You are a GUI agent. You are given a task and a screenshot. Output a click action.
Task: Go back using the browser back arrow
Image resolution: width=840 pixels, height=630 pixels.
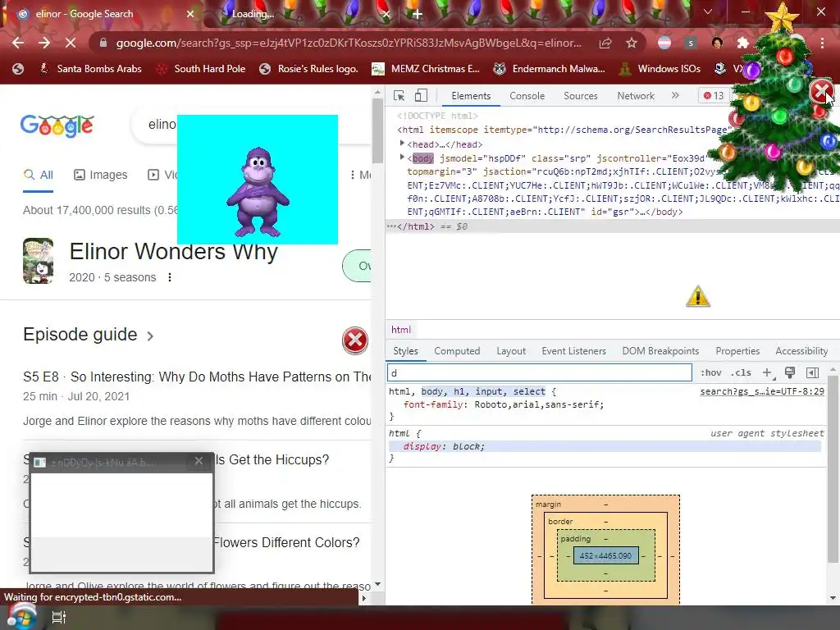point(18,43)
